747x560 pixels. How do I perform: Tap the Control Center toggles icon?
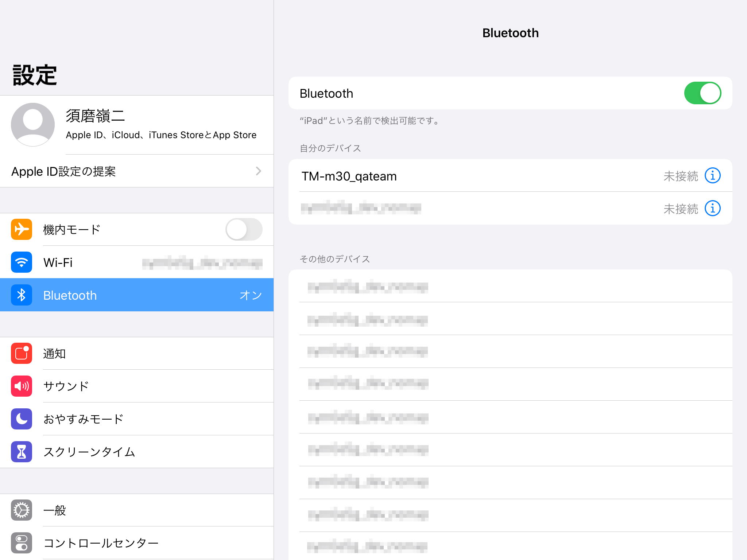pyautogui.click(x=22, y=543)
